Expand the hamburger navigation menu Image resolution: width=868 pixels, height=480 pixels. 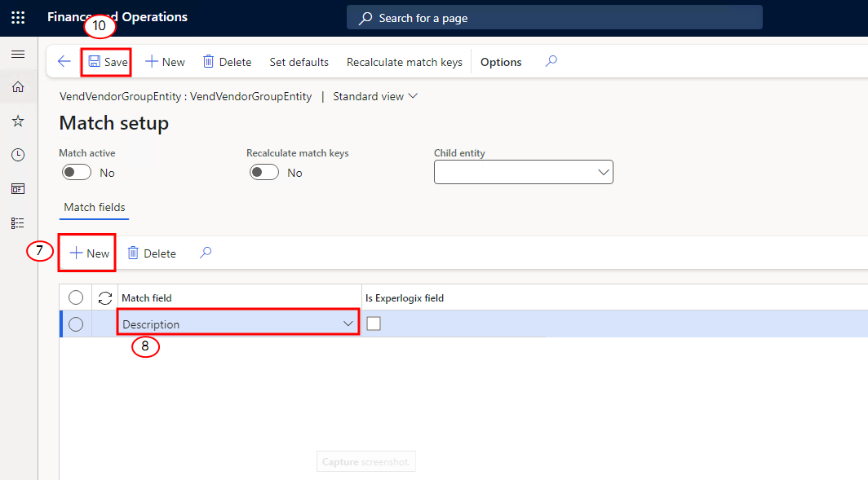[x=18, y=54]
